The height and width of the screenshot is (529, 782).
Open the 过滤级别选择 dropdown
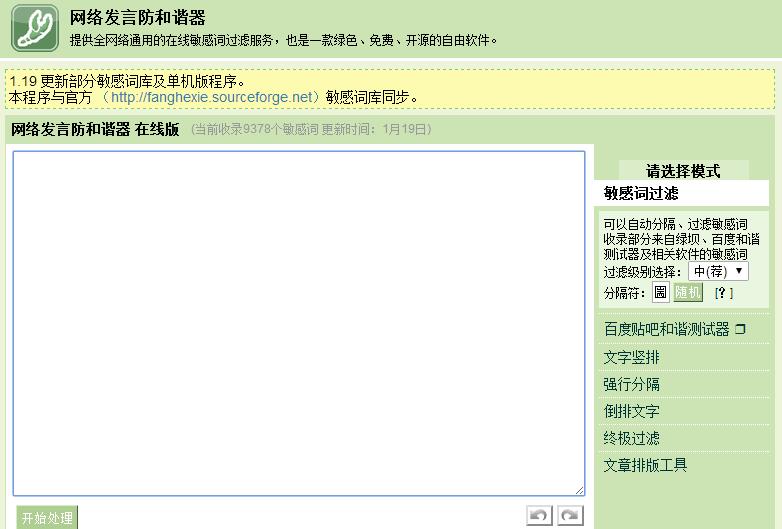(x=718, y=271)
